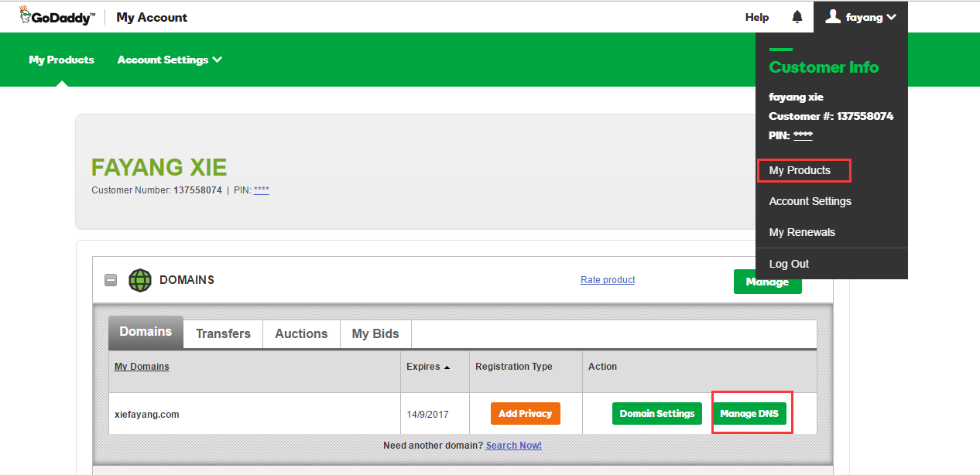
Task: Click the user profile avatar icon
Action: click(x=833, y=16)
